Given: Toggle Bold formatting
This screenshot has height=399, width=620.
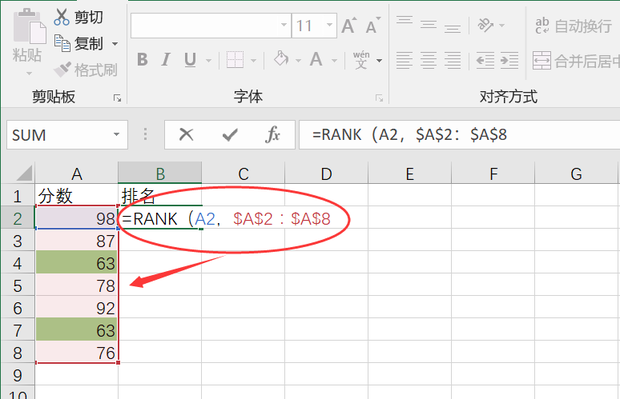Looking at the screenshot, I should coord(142,60).
